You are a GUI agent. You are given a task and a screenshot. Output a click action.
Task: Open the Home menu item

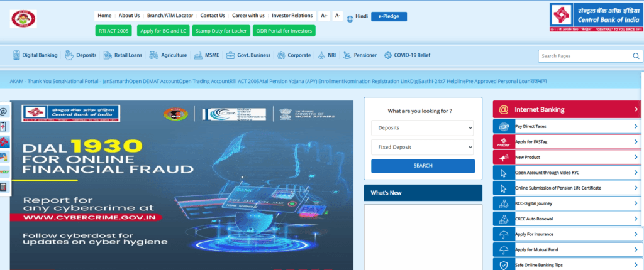[105, 16]
